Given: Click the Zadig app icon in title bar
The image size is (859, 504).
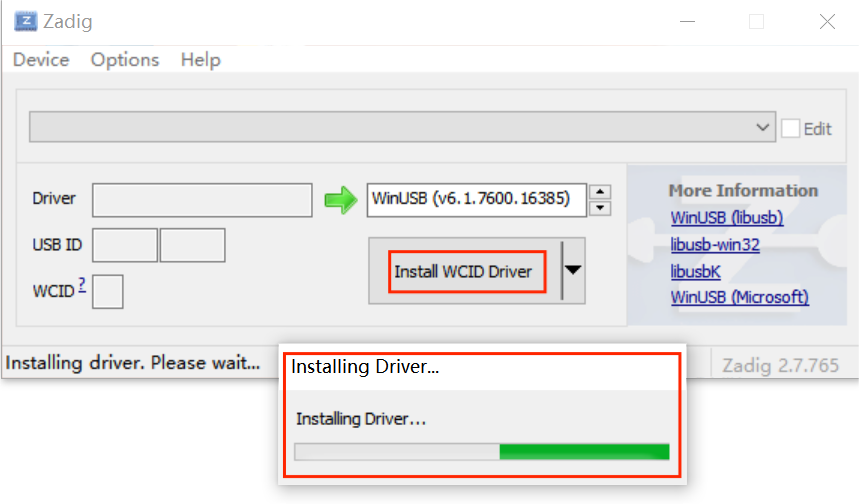Looking at the screenshot, I should click(x=25, y=21).
